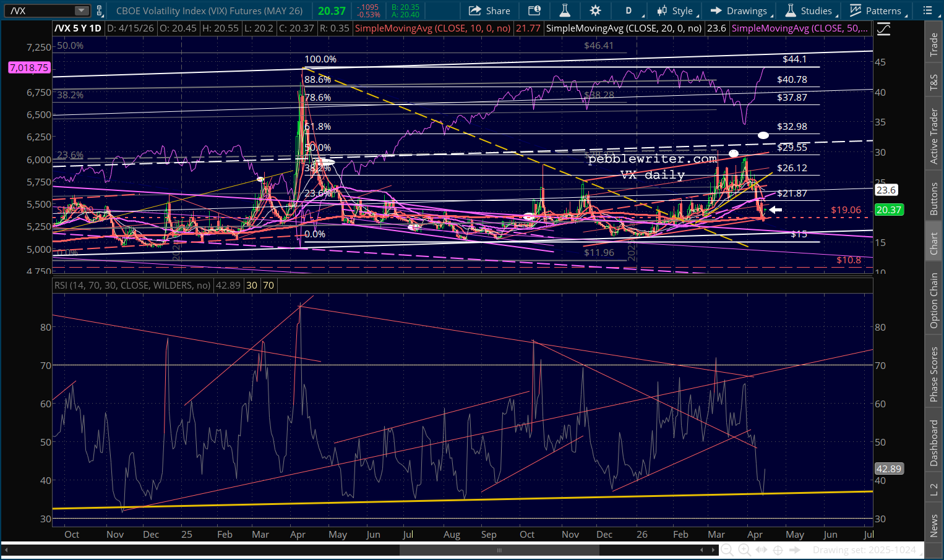Switch to the Option Chain side tab
This screenshot has width=944, height=560.
(933, 301)
